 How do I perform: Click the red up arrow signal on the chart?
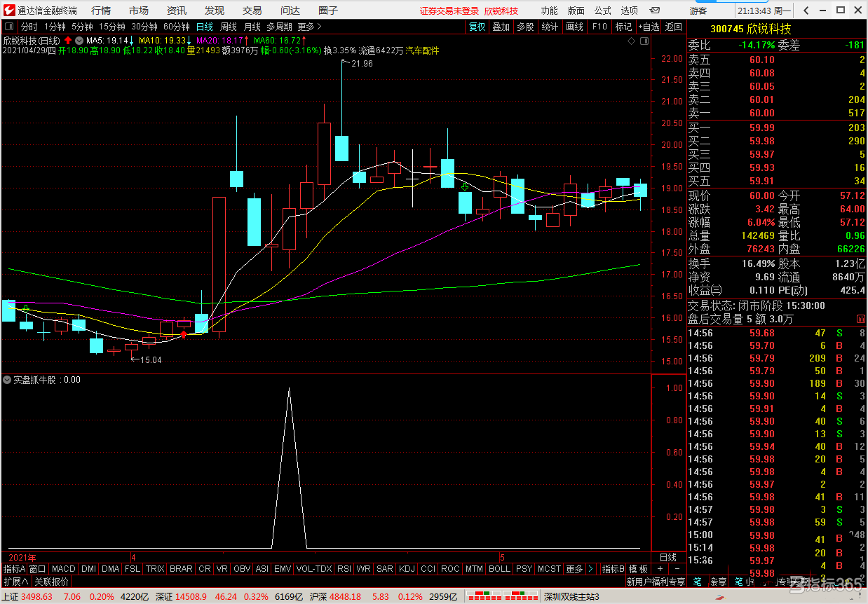click(x=184, y=334)
